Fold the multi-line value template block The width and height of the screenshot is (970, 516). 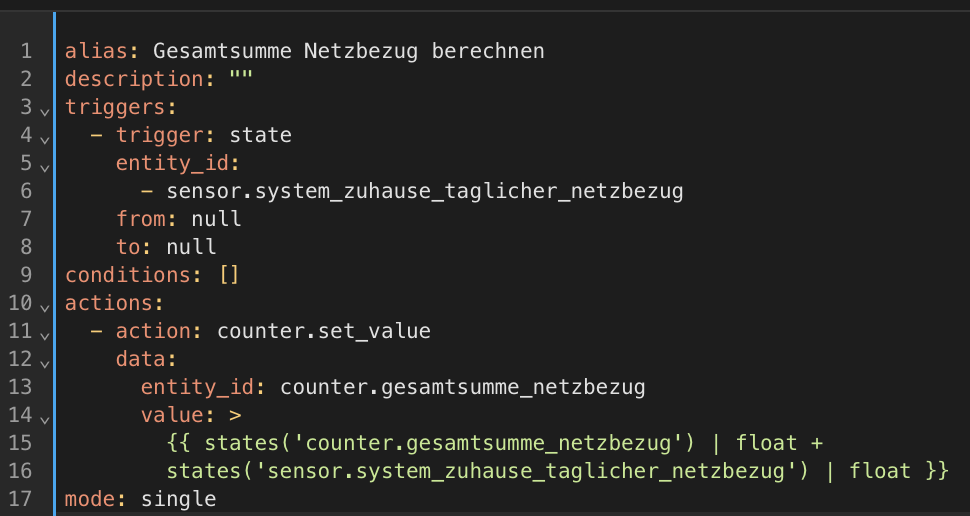(45, 416)
